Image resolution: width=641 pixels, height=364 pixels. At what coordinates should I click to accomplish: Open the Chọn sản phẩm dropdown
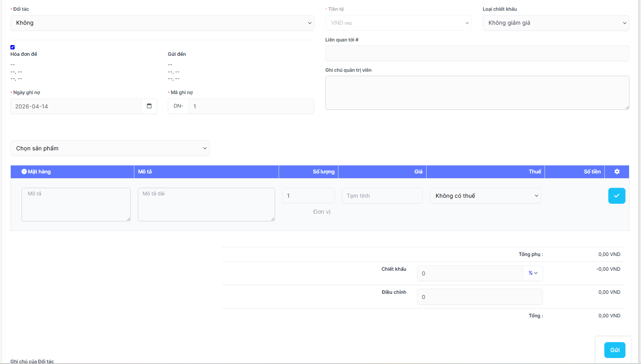pyautogui.click(x=110, y=148)
